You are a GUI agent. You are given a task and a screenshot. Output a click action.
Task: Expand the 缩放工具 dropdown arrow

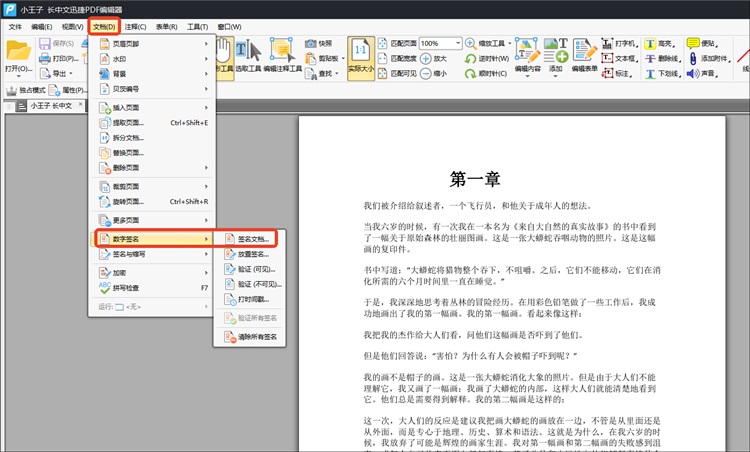(x=510, y=44)
